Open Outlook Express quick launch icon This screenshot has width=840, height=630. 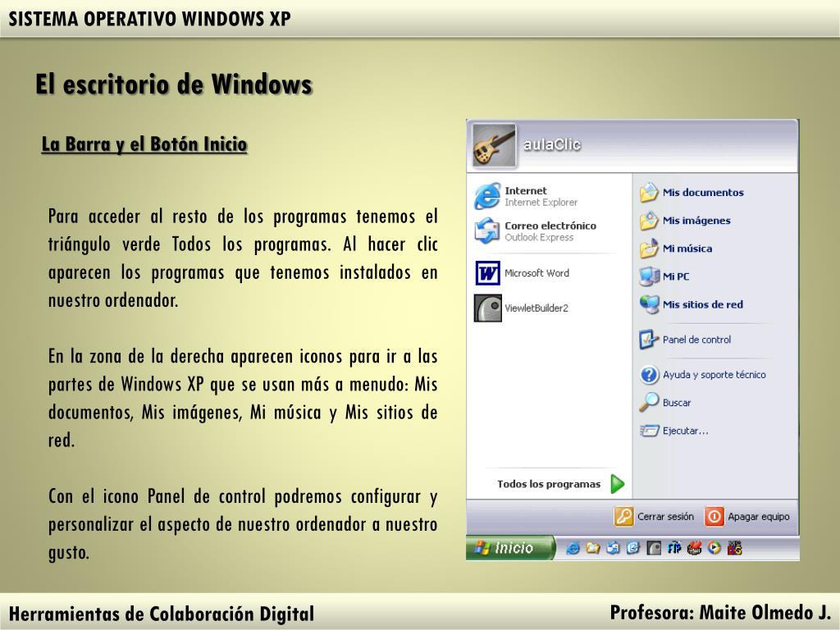(614, 548)
